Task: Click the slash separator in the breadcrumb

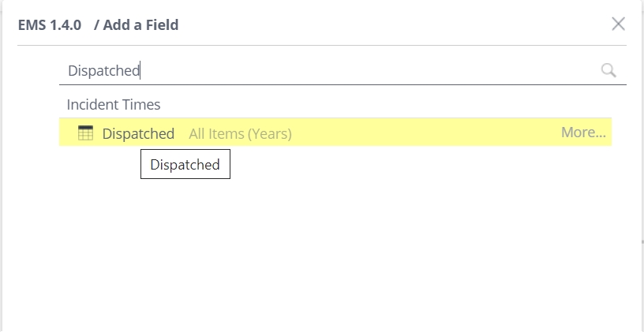Action: pyautogui.click(x=96, y=24)
